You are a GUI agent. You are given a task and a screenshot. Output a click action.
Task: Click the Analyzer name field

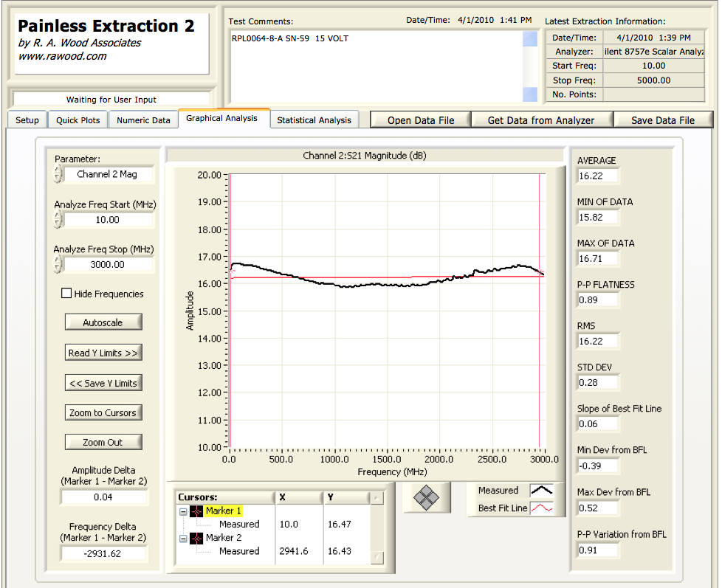click(x=654, y=52)
